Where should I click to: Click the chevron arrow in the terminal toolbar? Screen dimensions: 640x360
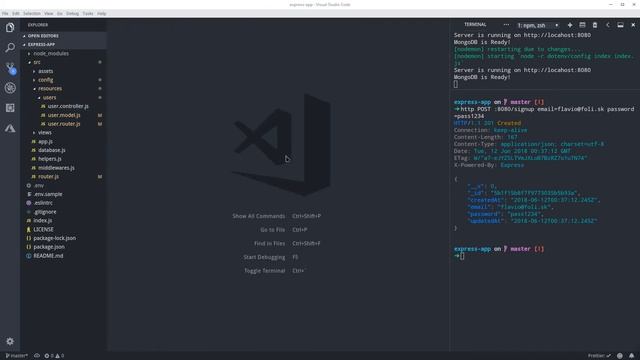tap(608, 25)
